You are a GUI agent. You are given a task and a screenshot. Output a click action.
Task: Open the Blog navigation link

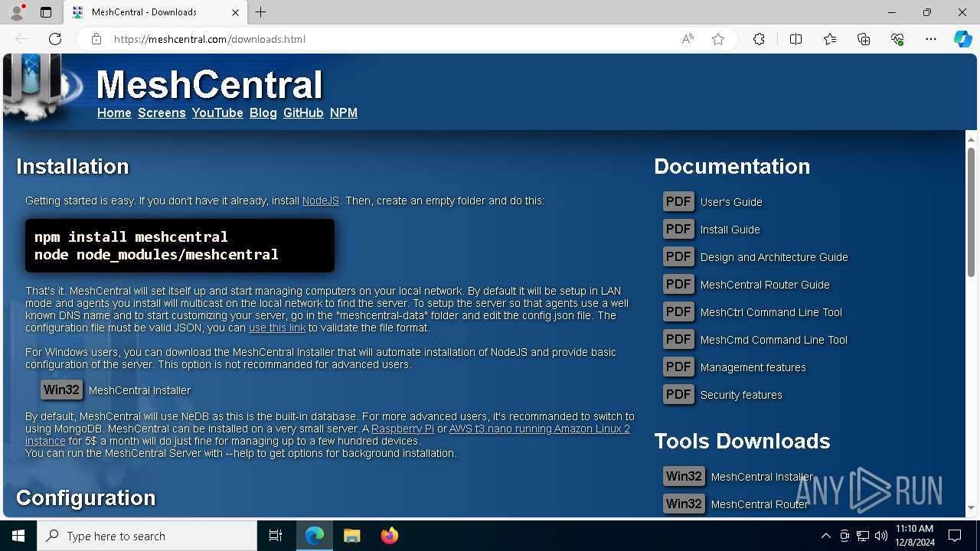[x=263, y=112]
